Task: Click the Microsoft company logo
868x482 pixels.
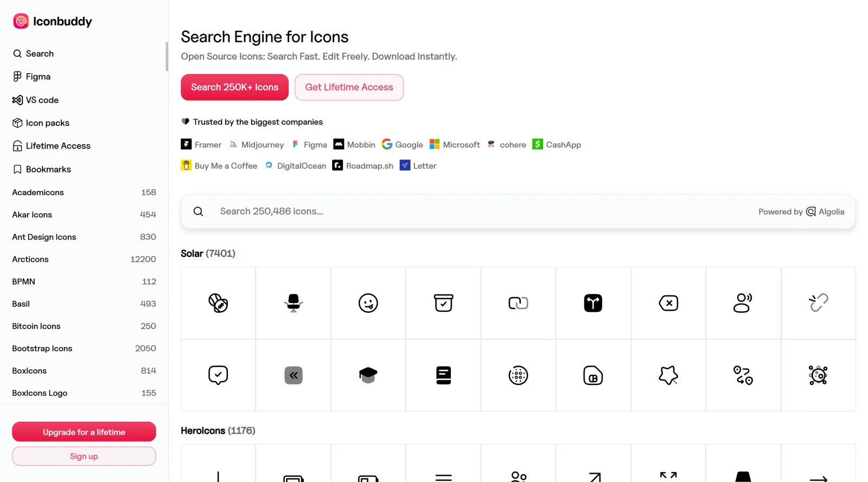Action: [435, 144]
